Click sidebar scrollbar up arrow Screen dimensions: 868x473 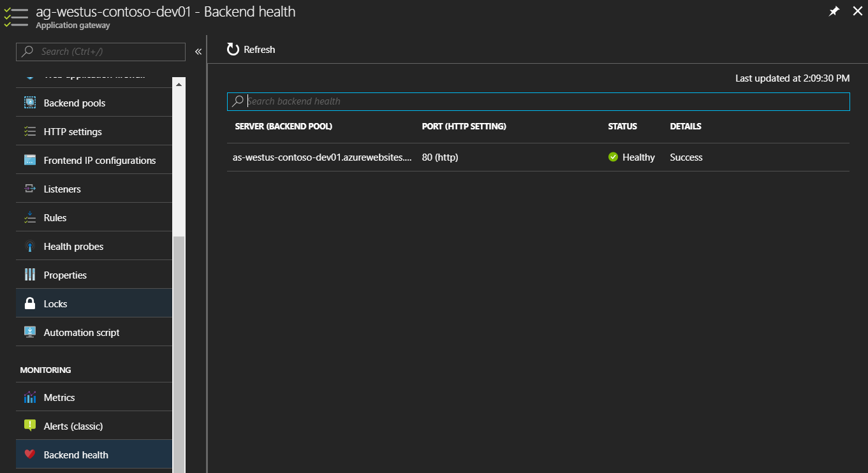click(x=179, y=84)
